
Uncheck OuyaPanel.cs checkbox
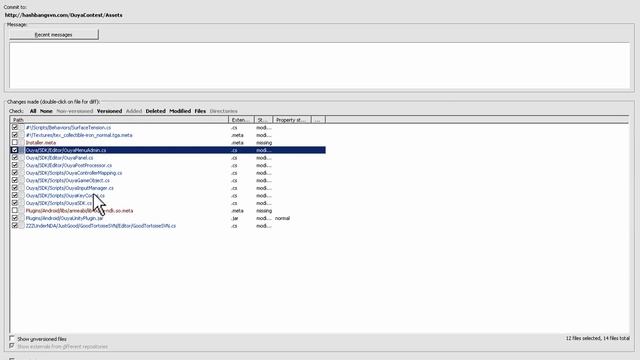15,158
